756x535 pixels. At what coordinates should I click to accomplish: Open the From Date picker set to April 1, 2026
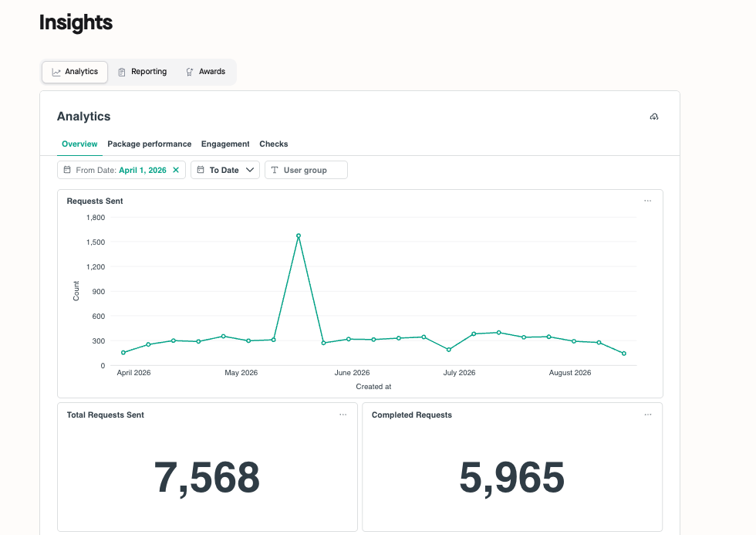click(121, 170)
